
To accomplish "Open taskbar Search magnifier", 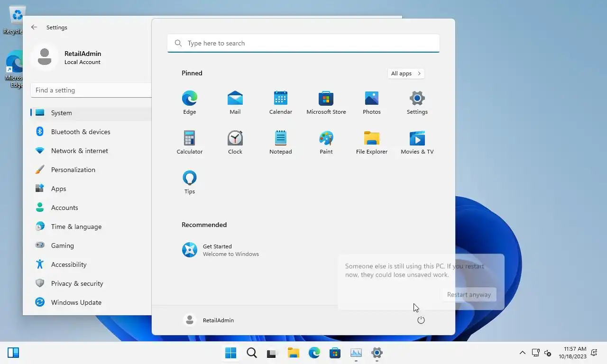I will [x=252, y=353].
